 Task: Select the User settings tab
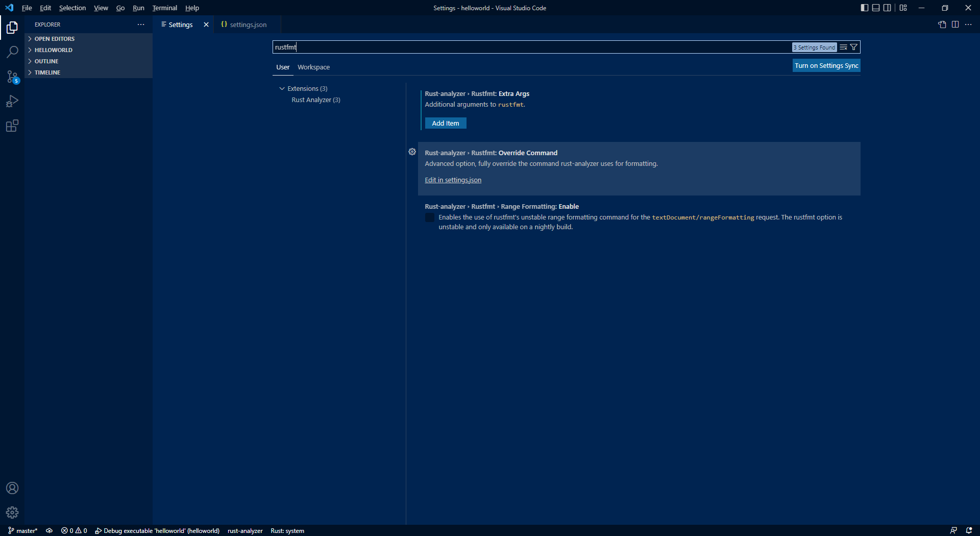(x=283, y=67)
